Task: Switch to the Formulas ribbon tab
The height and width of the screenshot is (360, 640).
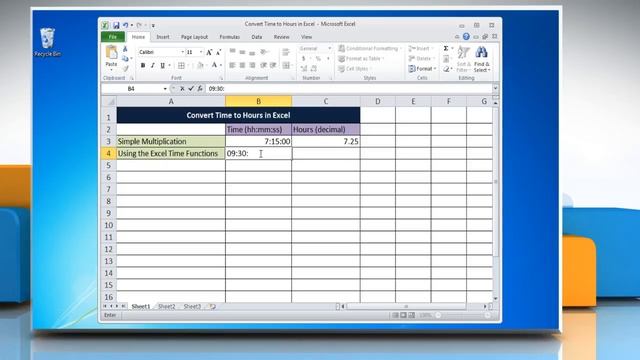Action: tap(229, 37)
